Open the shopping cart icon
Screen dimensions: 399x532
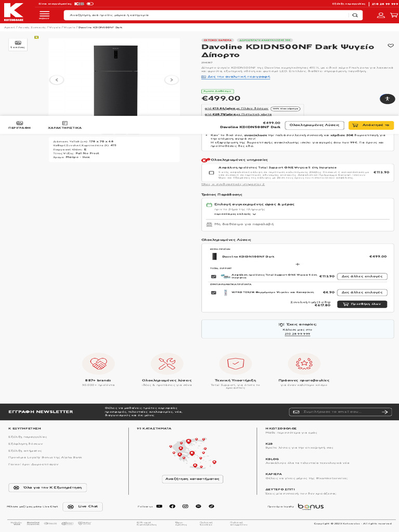pos(393,15)
